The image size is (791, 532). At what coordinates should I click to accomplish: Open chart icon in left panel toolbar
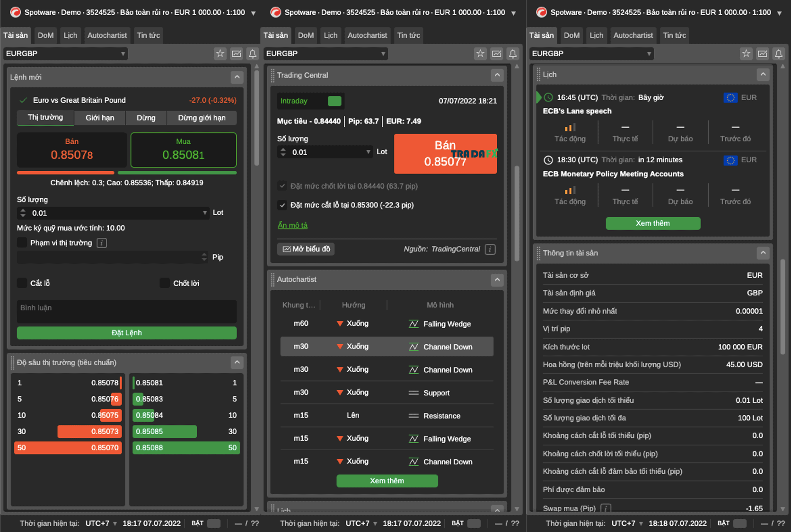pyautogui.click(x=237, y=54)
